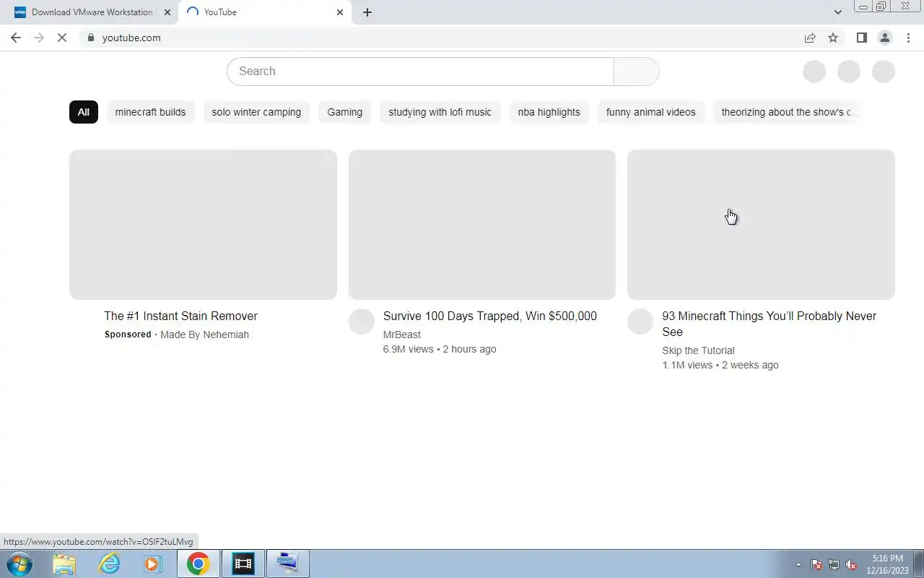This screenshot has width=924, height=578.
Task: Show hidden system tray icons
Action: (x=798, y=565)
